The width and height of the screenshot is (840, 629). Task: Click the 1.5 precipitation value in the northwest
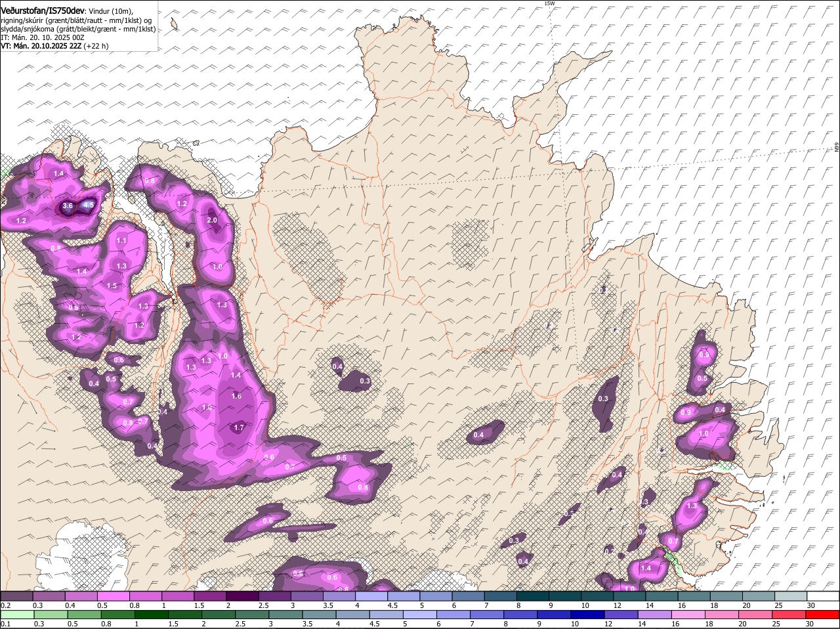[x=112, y=286]
